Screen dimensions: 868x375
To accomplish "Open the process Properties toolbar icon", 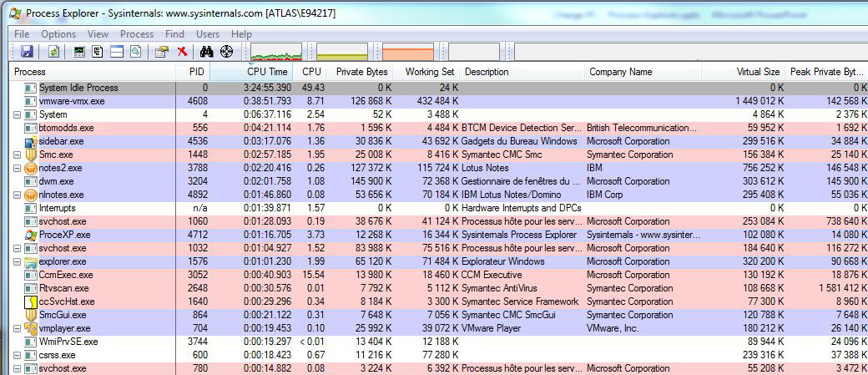I will (x=162, y=52).
